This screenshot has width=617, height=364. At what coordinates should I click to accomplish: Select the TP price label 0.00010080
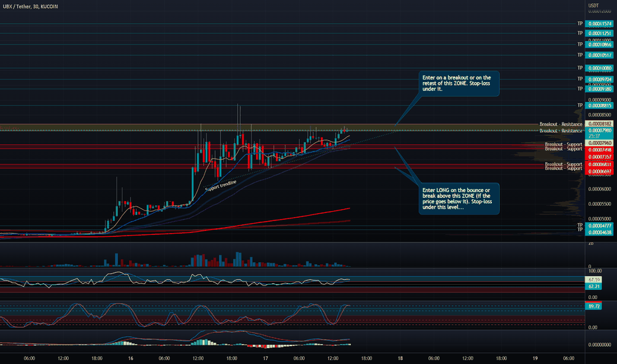coord(599,68)
